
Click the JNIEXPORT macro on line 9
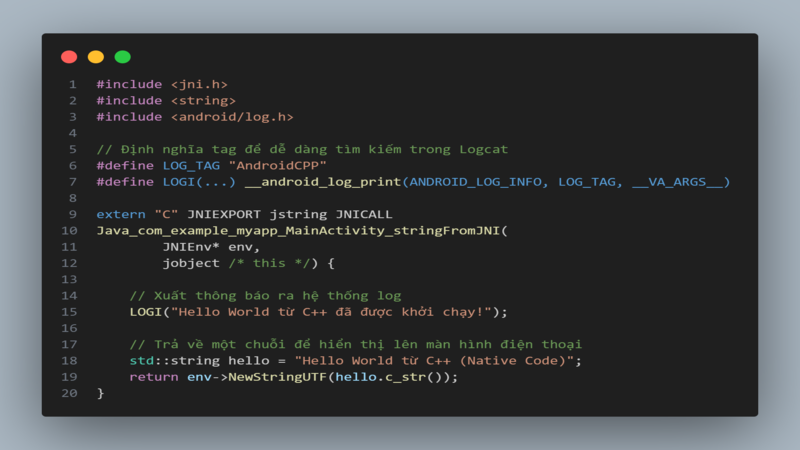click(223, 214)
